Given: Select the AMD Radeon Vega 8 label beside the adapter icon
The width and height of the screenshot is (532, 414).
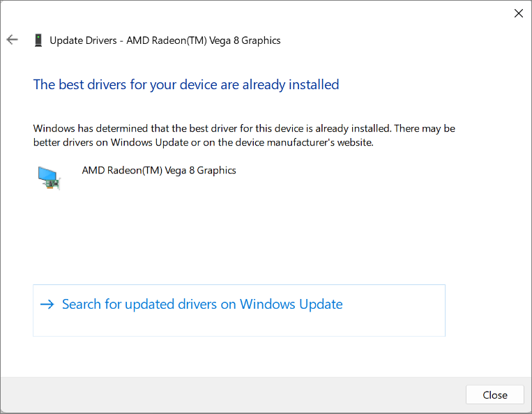Looking at the screenshot, I should pos(159,170).
